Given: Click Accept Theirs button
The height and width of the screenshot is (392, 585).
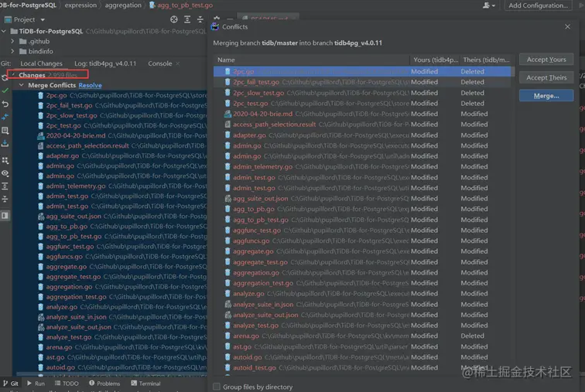Looking at the screenshot, I should [x=546, y=77].
